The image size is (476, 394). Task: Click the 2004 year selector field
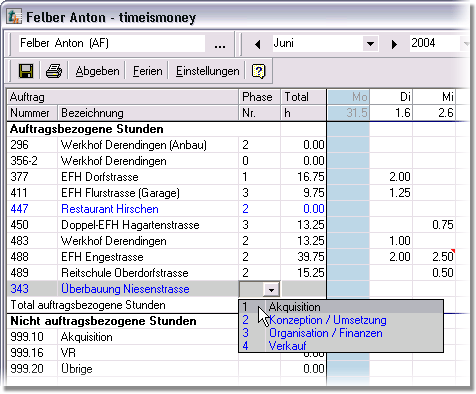pos(437,43)
